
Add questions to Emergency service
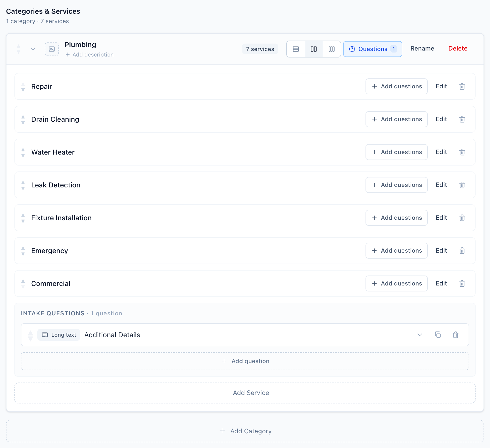397,251
